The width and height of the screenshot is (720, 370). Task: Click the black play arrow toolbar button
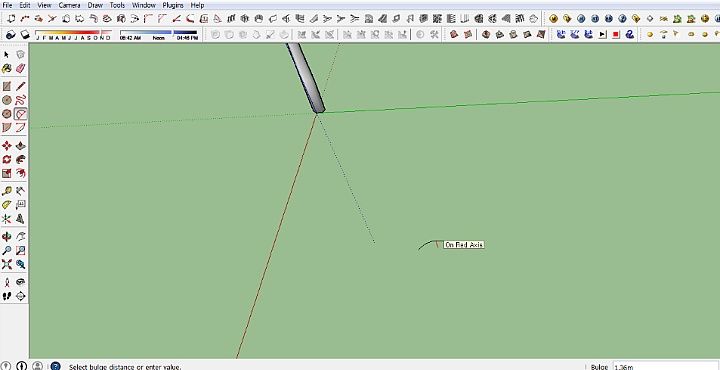[602, 34]
